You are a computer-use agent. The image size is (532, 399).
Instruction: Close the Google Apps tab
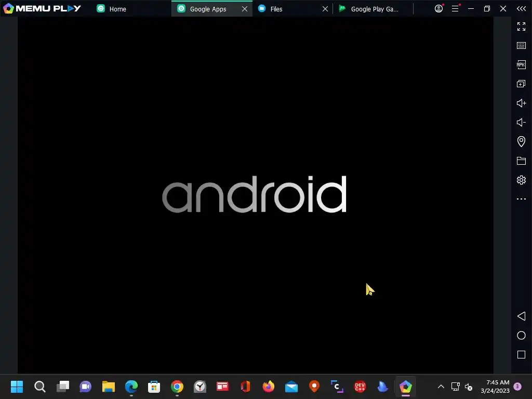245,9
